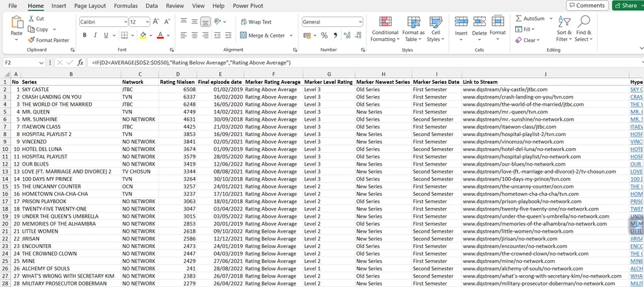Click the Comments button
The height and width of the screenshot is (287, 644).
coord(588,5)
